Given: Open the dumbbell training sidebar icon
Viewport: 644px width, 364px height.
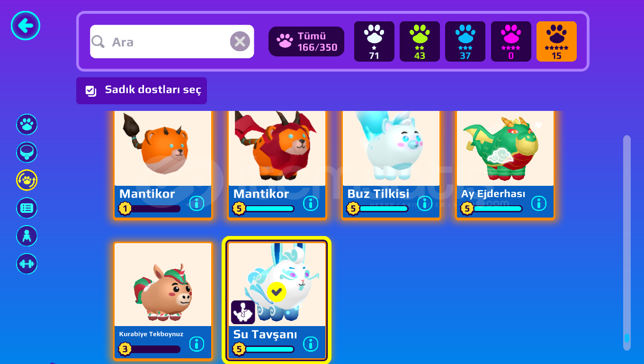Looking at the screenshot, I should click(x=27, y=264).
